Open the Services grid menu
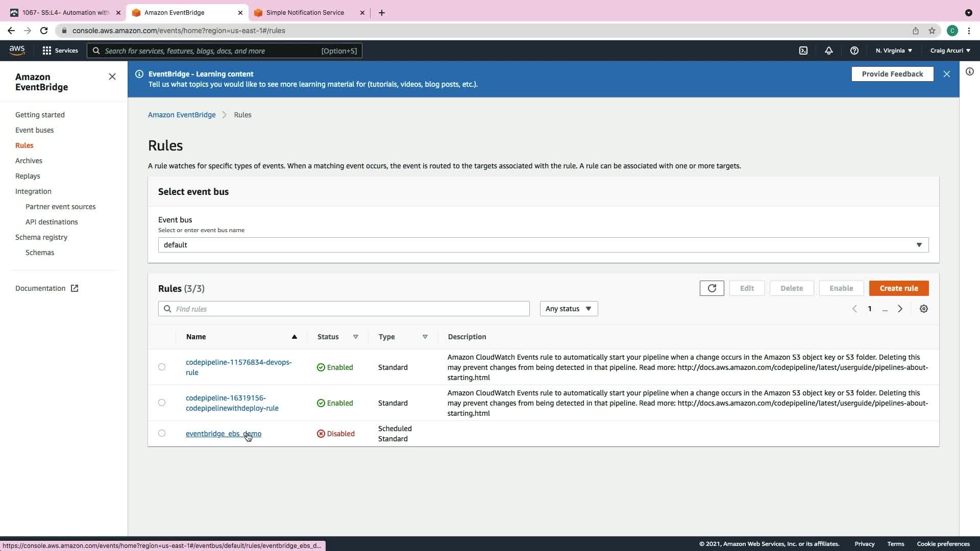 pos(60,51)
